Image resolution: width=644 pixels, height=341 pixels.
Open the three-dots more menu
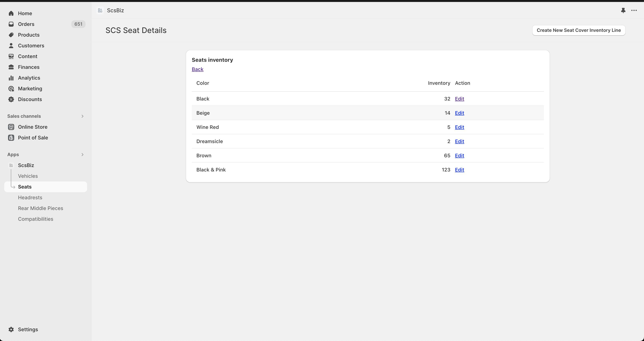[x=634, y=10]
